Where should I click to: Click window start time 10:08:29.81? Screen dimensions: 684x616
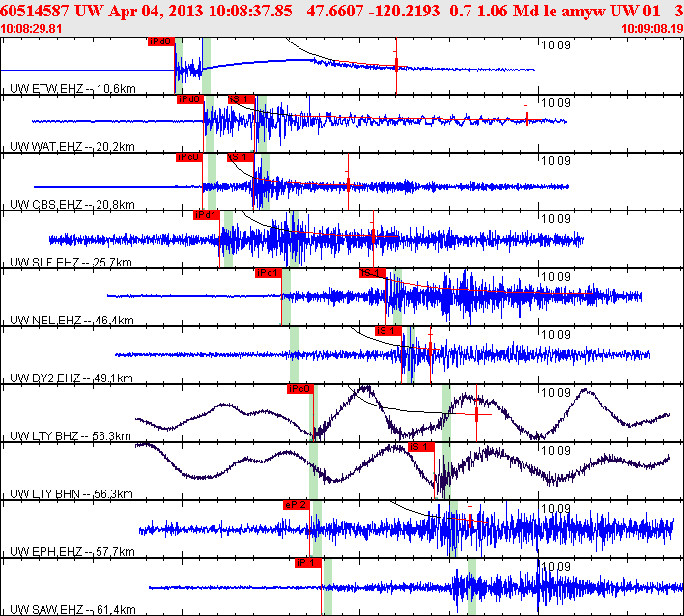click(31, 29)
